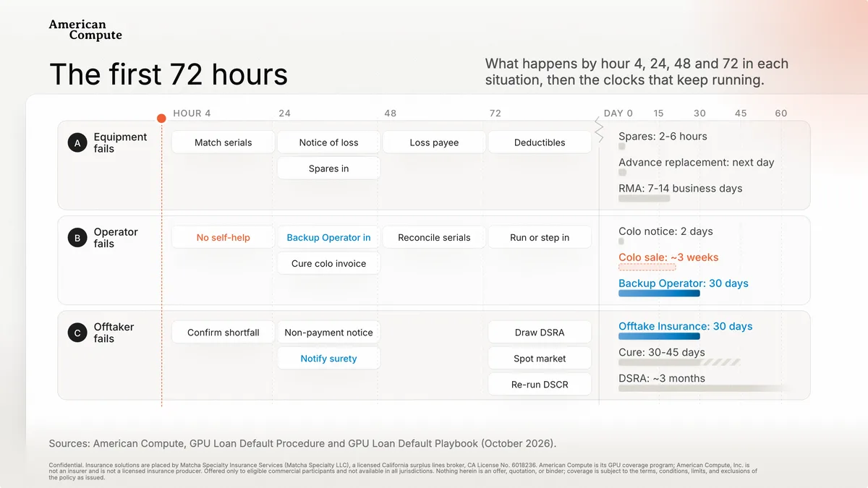Click the day 45 axis label
This screenshot has width=868, height=488.
[x=741, y=114]
